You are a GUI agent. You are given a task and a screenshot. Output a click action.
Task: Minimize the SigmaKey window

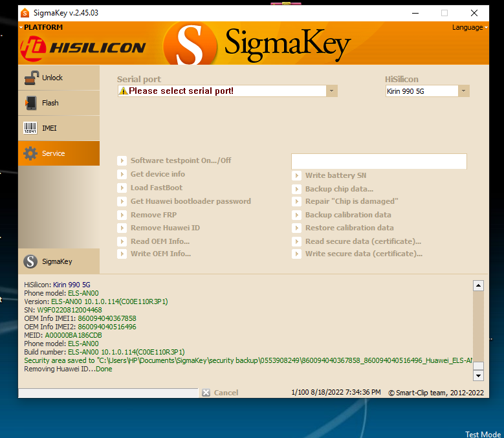click(415, 13)
